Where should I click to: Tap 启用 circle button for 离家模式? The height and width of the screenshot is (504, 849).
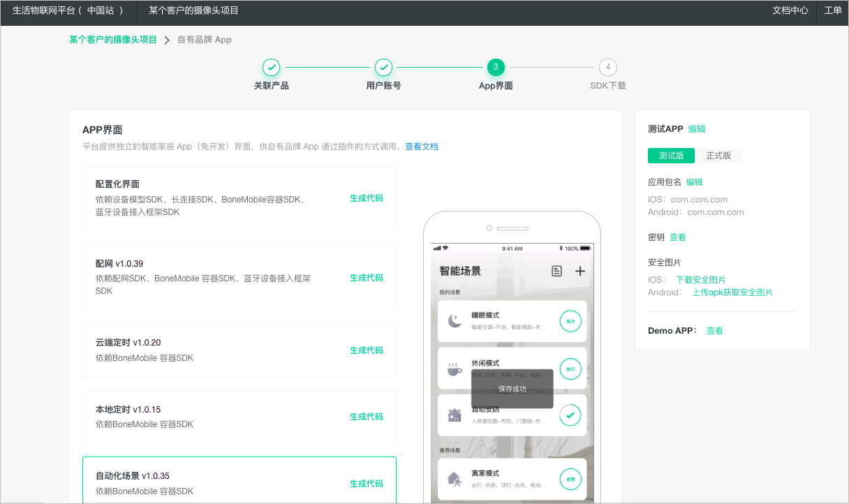(570, 479)
